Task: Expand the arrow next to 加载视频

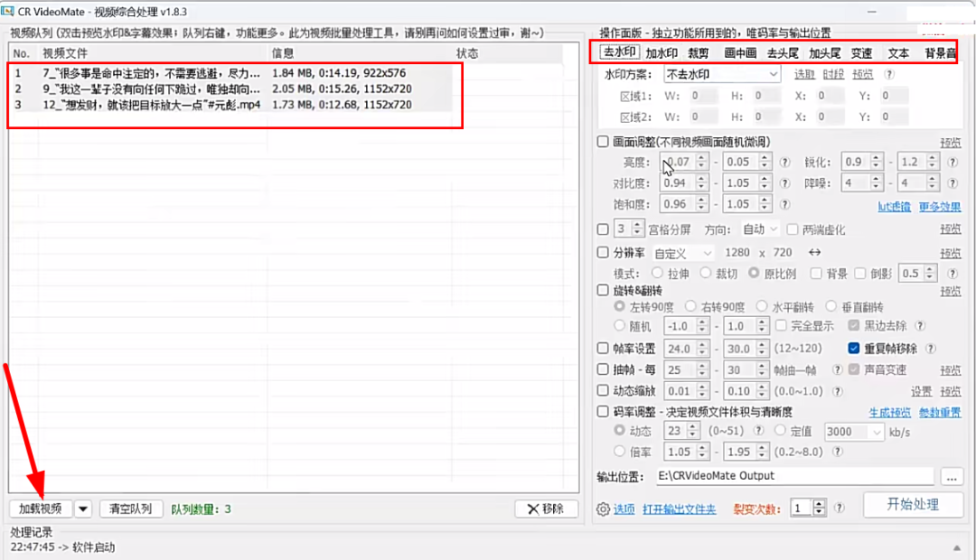Action: click(82, 508)
